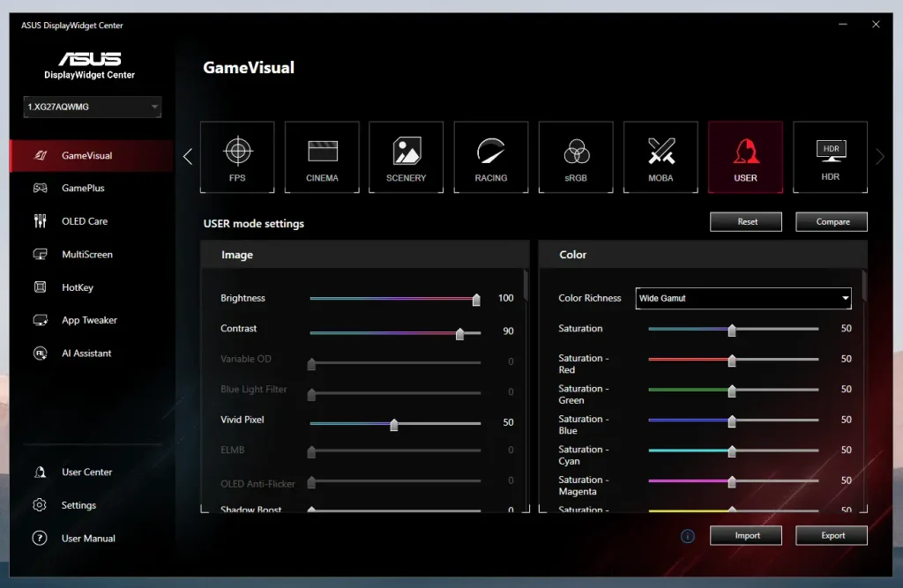The height and width of the screenshot is (588, 903).
Task: Click the Saturation slider handle
Action: click(732, 330)
